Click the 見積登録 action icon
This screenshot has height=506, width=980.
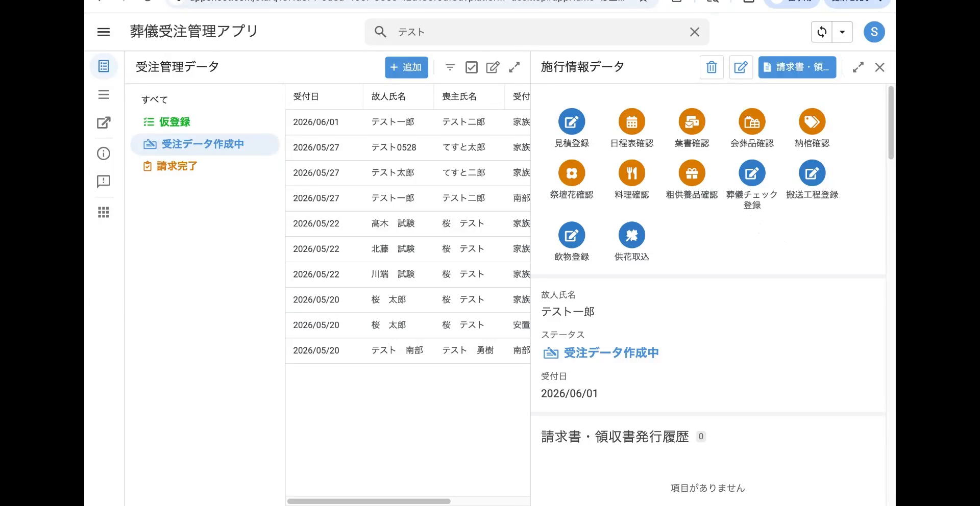click(x=572, y=122)
